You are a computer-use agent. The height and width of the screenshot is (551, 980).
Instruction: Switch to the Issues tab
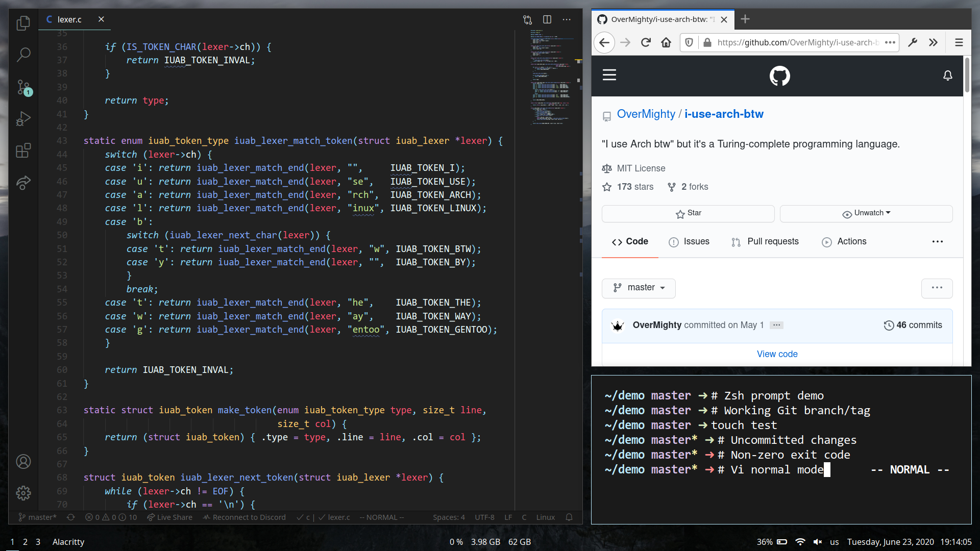tap(689, 242)
